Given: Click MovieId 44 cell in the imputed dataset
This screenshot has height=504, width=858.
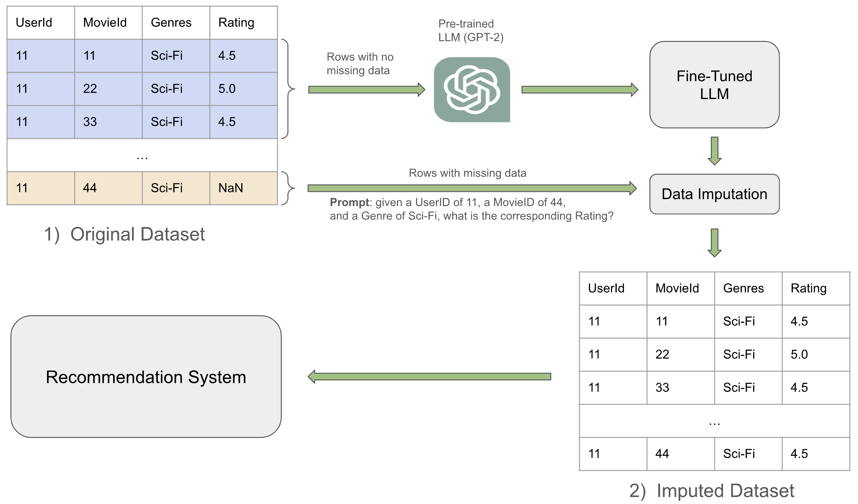Looking at the screenshot, I should (680, 454).
